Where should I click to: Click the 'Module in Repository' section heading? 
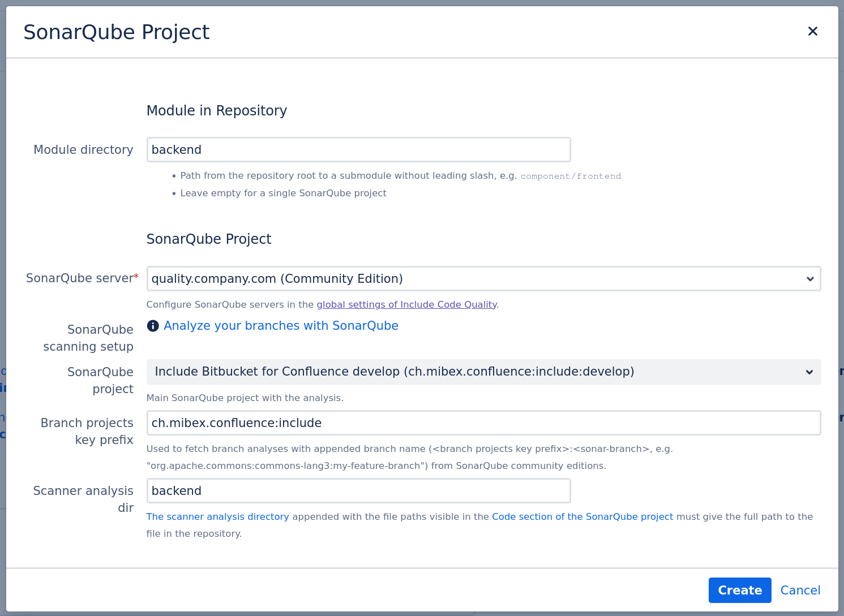pyautogui.click(x=216, y=111)
